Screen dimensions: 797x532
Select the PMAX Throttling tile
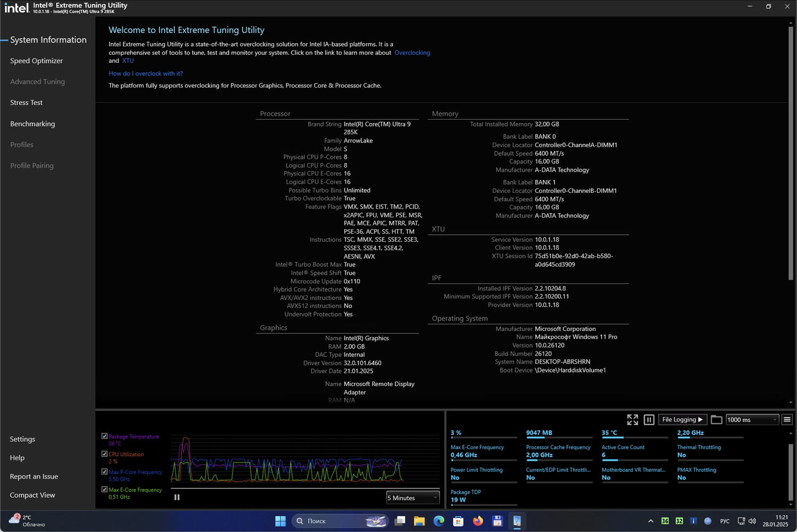710,475
